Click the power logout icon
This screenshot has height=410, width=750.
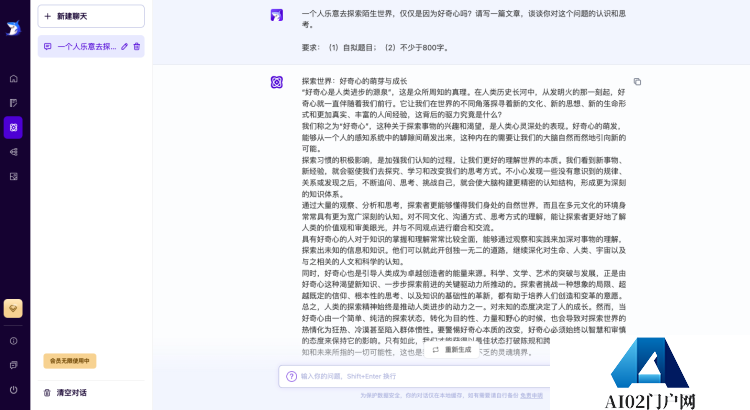13,390
